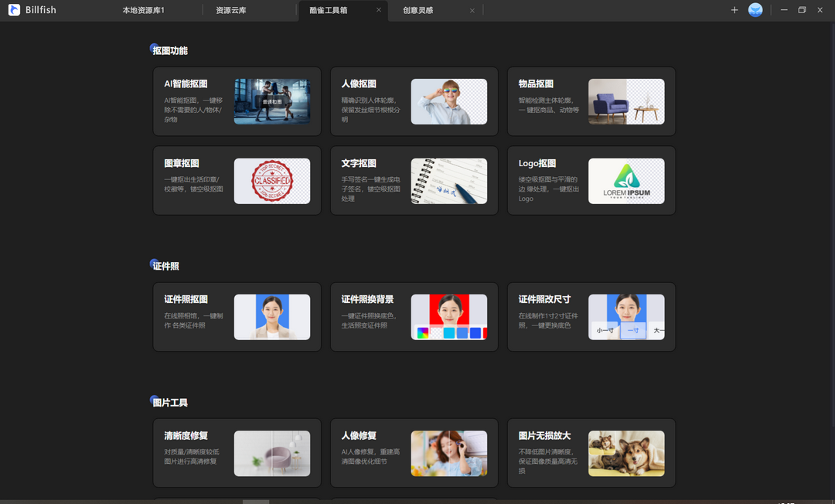Select the Logo抠图 logo cutout tool
Screen dimensions: 835x504
pos(591,180)
